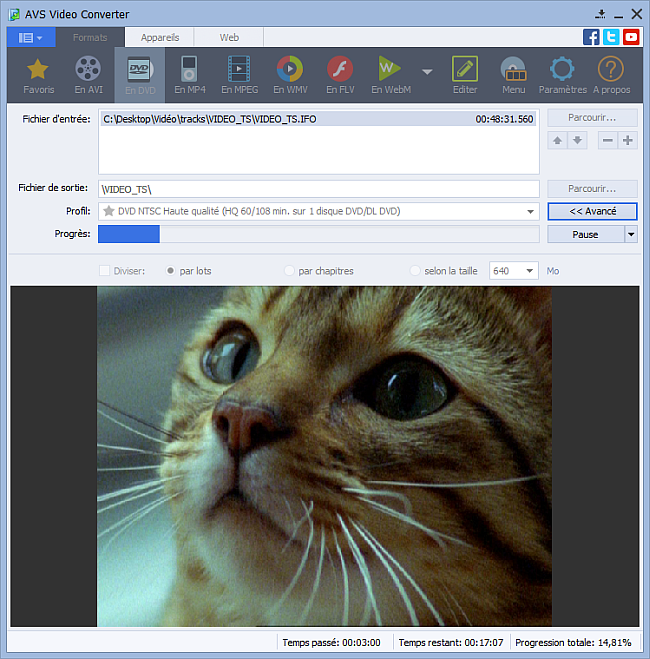Switch to the Web tab
Viewport: 650px width, 659px height.
229,37
